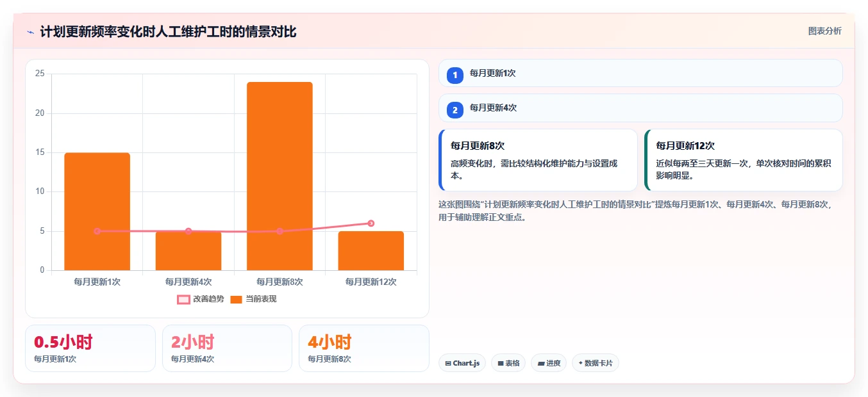
Task: Click the x-axis label 每月更新8次
Action: (x=280, y=281)
